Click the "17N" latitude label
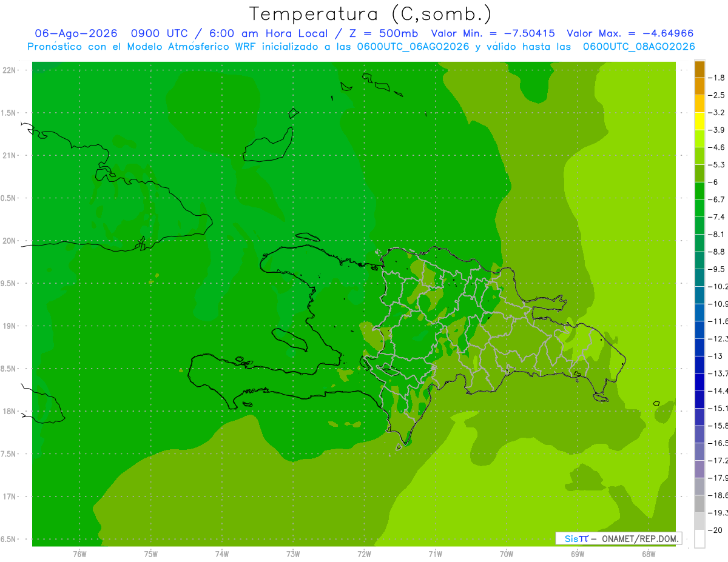The width and height of the screenshot is (728, 562). (x=10, y=497)
